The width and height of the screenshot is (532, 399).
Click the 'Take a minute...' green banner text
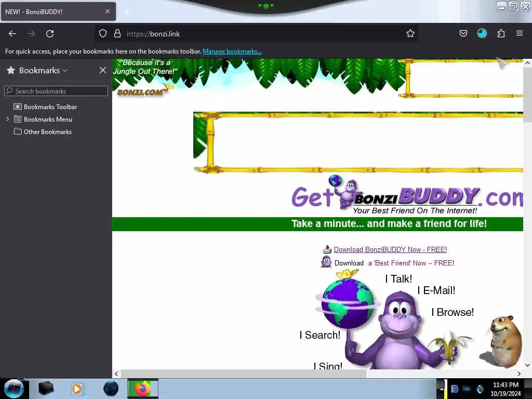389,223
